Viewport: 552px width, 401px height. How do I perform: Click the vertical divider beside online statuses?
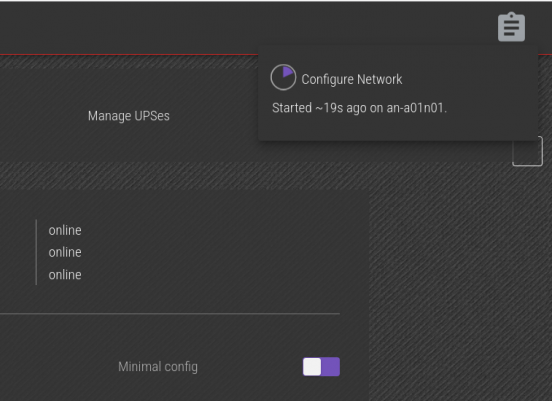point(36,252)
